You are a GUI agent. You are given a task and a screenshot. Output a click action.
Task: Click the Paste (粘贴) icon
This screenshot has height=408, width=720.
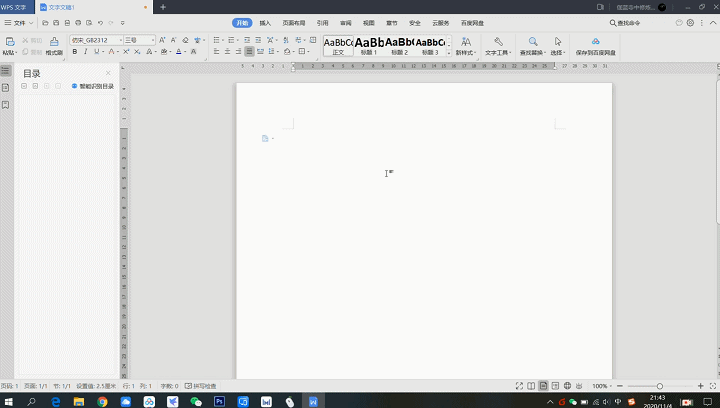(x=9, y=45)
